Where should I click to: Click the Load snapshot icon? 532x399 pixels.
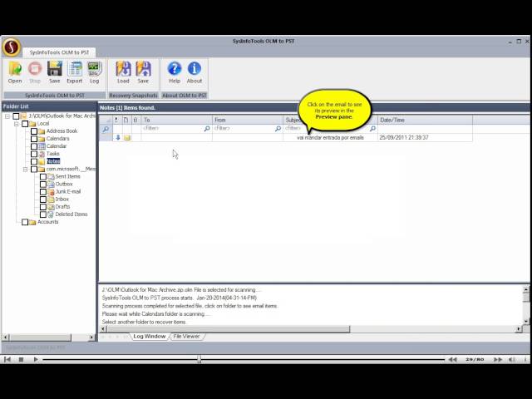pyautogui.click(x=123, y=69)
